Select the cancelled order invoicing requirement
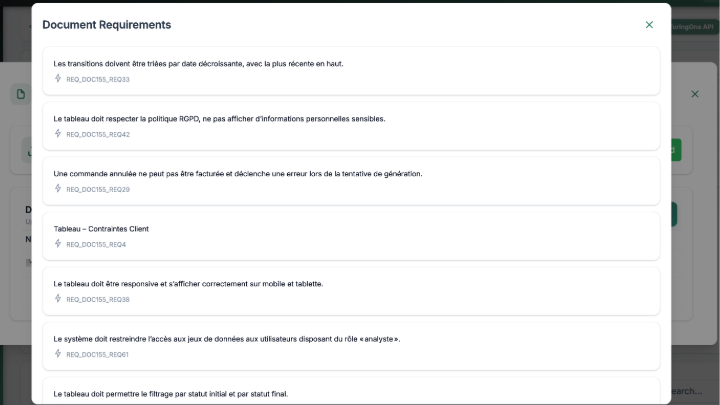This screenshot has width=720, height=405. click(x=238, y=173)
